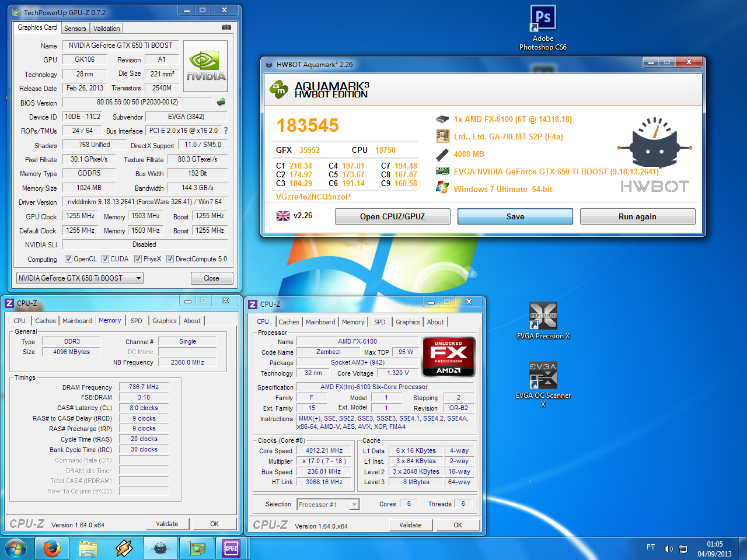Click Validate in the right CPU-Z window
Image resolution: width=747 pixels, height=560 pixels.
410,525
